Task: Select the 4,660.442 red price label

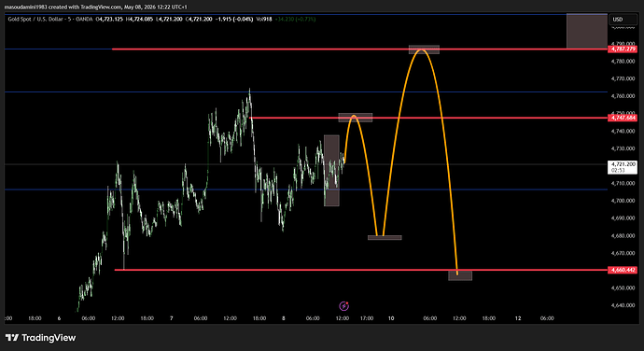Action: coord(623,270)
